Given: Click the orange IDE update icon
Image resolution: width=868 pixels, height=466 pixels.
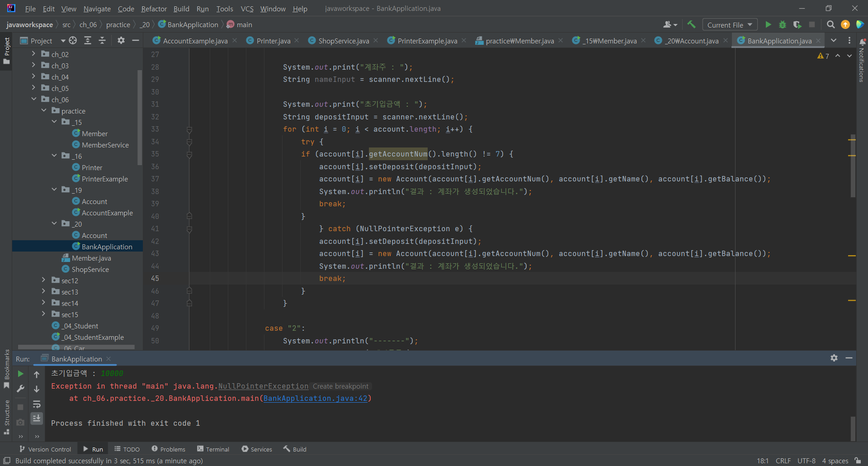Looking at the screenshot, I should tap(845, 24).
